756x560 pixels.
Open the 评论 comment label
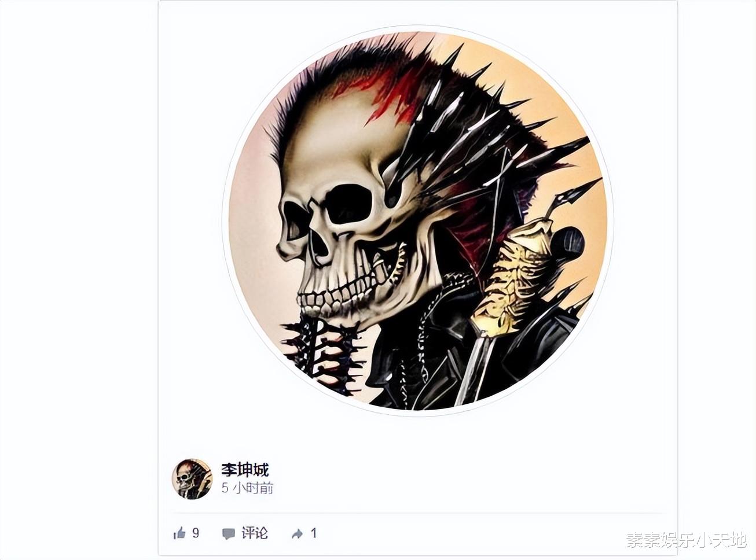tap(255, 533)
